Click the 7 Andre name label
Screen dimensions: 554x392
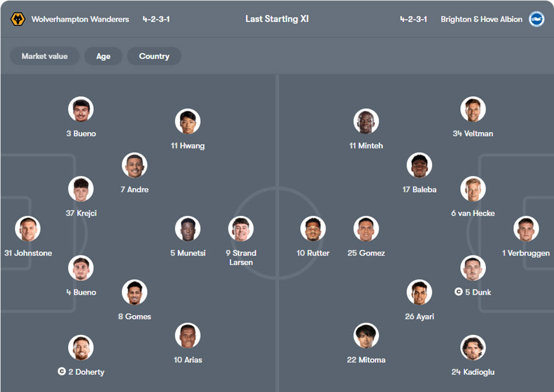coord(134,189)
